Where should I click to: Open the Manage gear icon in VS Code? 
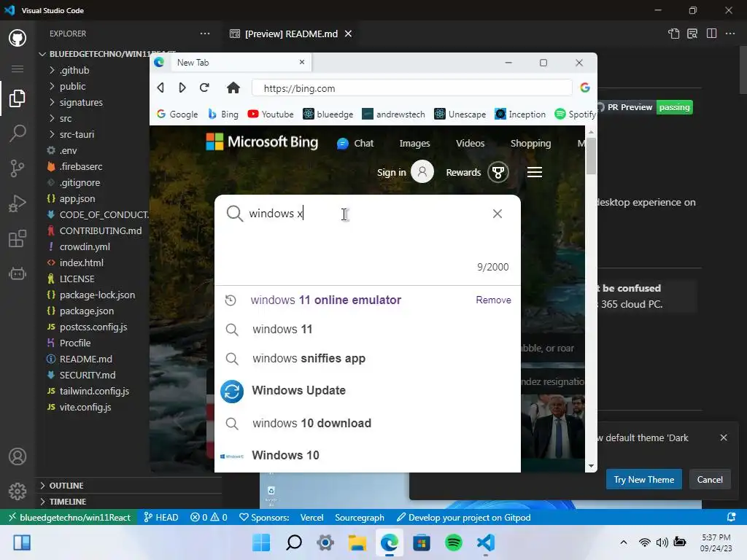pyautogui.click(x=18, y=491)
